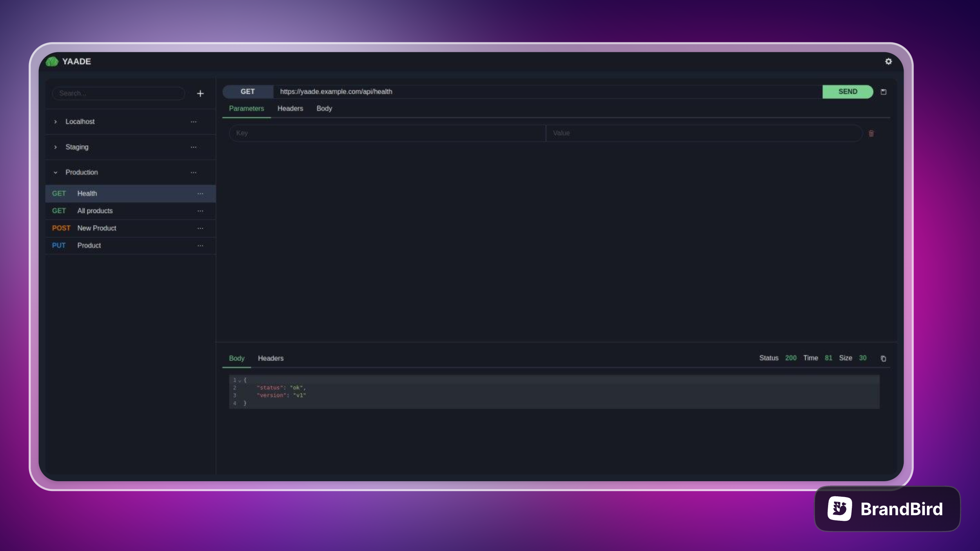Click the parameter Value field
This screenshot has height=551, width=980.
[x=704, y=133]
